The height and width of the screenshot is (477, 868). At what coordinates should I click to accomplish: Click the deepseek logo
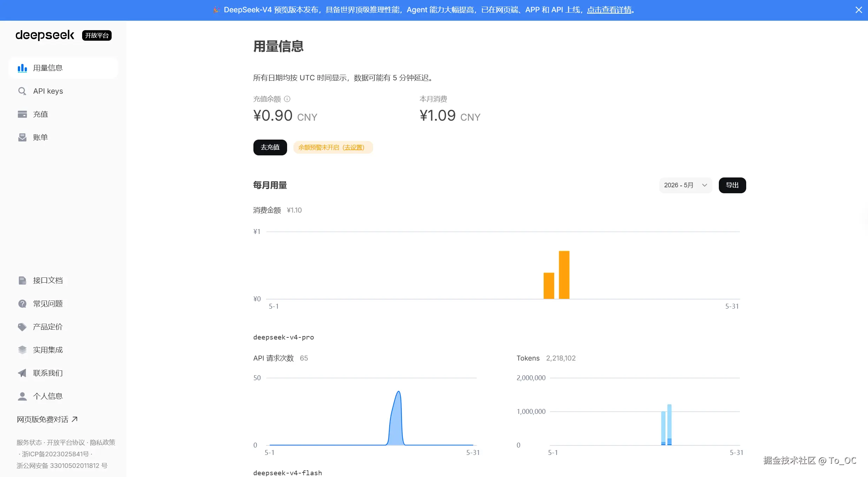pos(45,35)
